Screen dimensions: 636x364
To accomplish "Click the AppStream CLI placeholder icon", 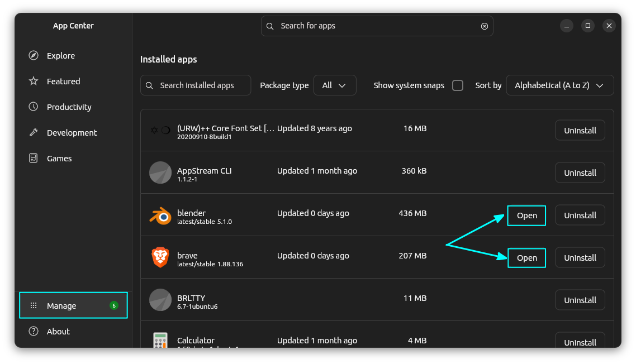I will [x=160, y=173].
